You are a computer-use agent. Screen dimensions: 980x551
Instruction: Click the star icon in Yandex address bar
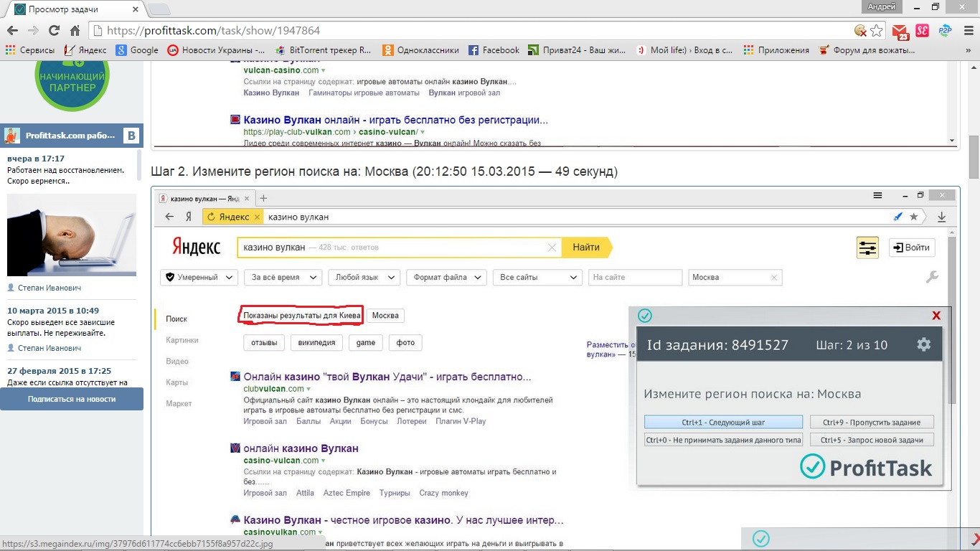point(913,217)
